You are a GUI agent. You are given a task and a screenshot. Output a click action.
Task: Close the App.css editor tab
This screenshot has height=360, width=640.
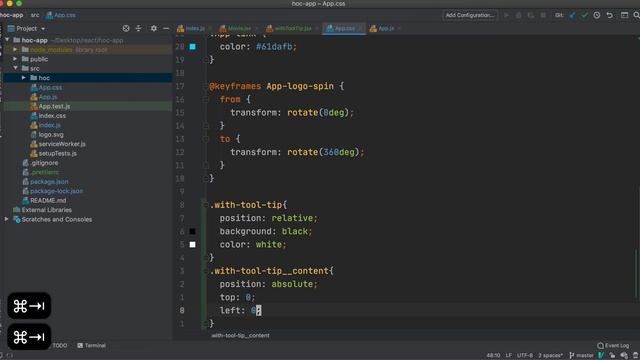[x=360, y=29]
